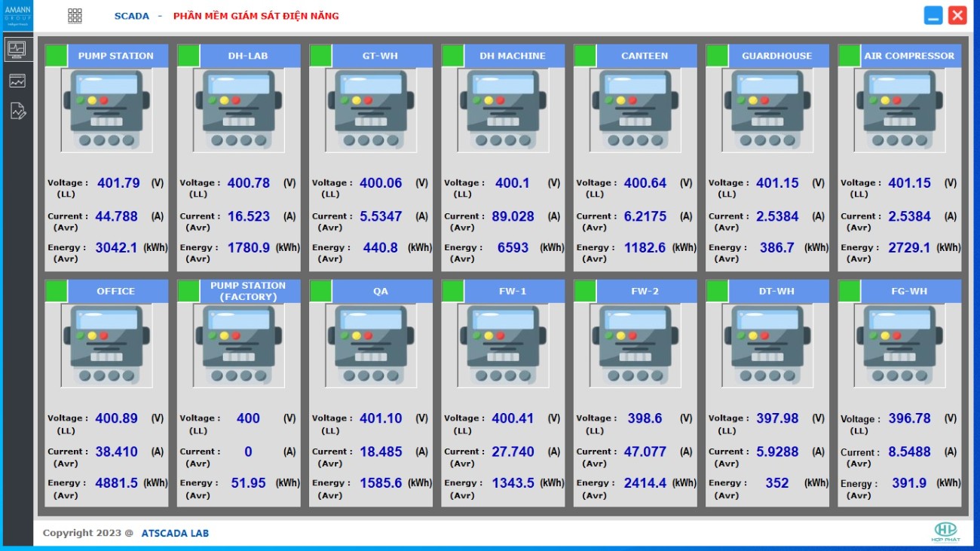
Task: Click the PUMP STATION power meter image
Action: 106,110
